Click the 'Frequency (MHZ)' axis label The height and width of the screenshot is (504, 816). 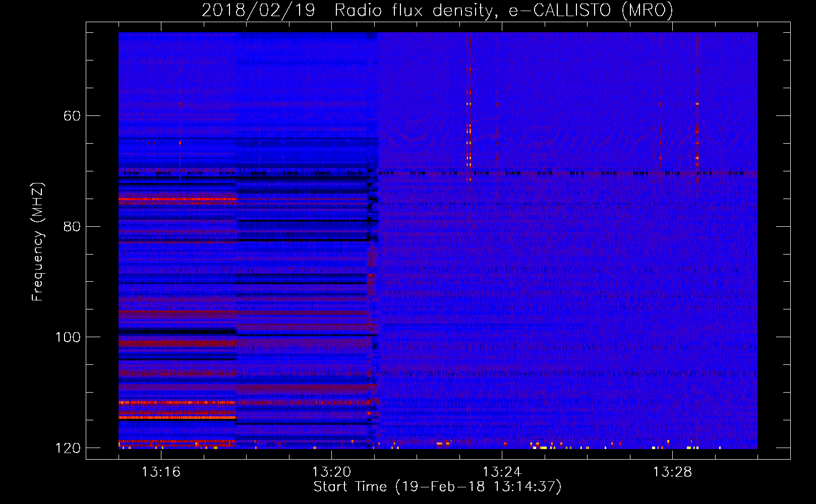38,242
